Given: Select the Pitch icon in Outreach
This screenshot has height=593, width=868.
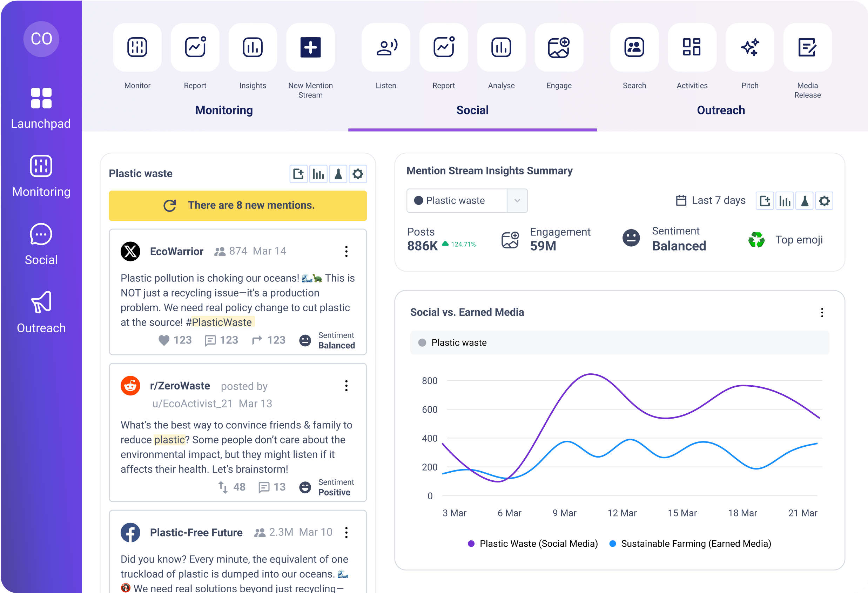Looking at the screenshot, I should (x=749, y=47).
